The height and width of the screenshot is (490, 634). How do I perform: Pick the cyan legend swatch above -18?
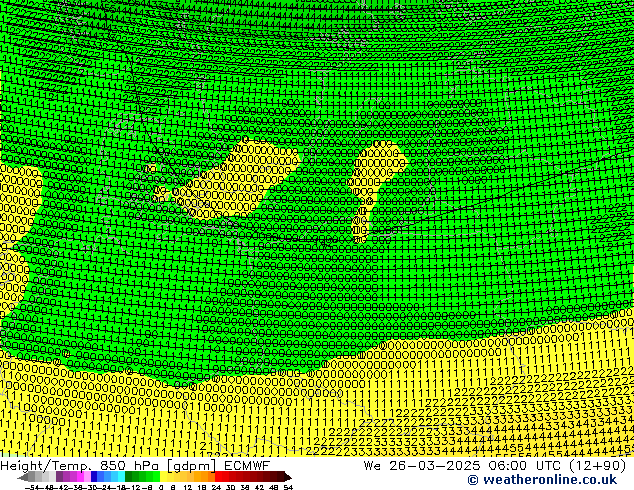coord(121,476)
